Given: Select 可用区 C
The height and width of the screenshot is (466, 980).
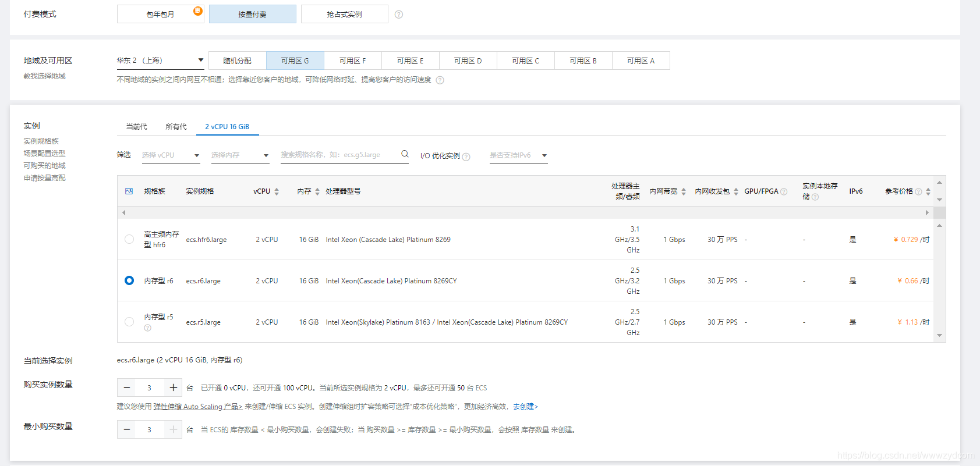Looking at the screenshot, I should tap(525, 61).
